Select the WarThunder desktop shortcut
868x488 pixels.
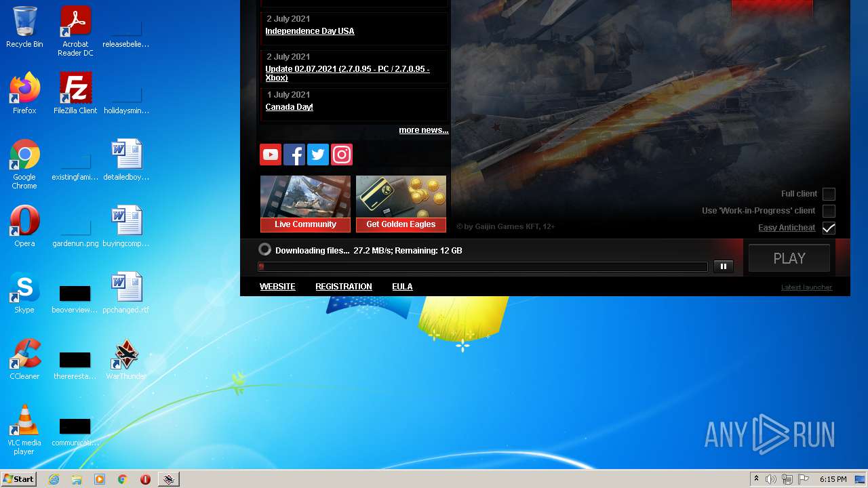point(126,359)
